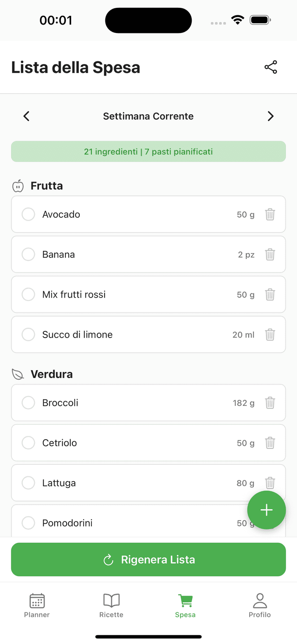
Task: Check off Mix frutti rossi
Action: pyautogui.click(x=28, y=294)
